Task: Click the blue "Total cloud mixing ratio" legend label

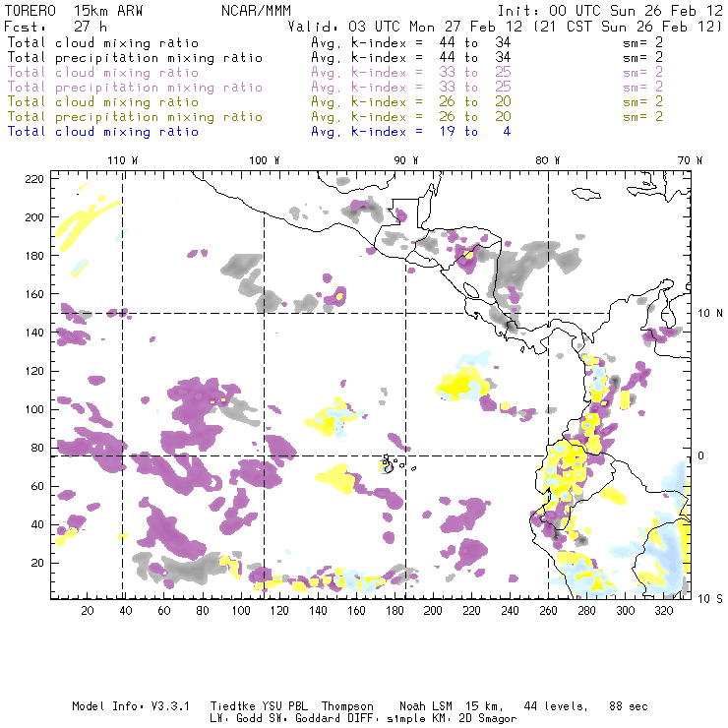Action: click(103, 132)
